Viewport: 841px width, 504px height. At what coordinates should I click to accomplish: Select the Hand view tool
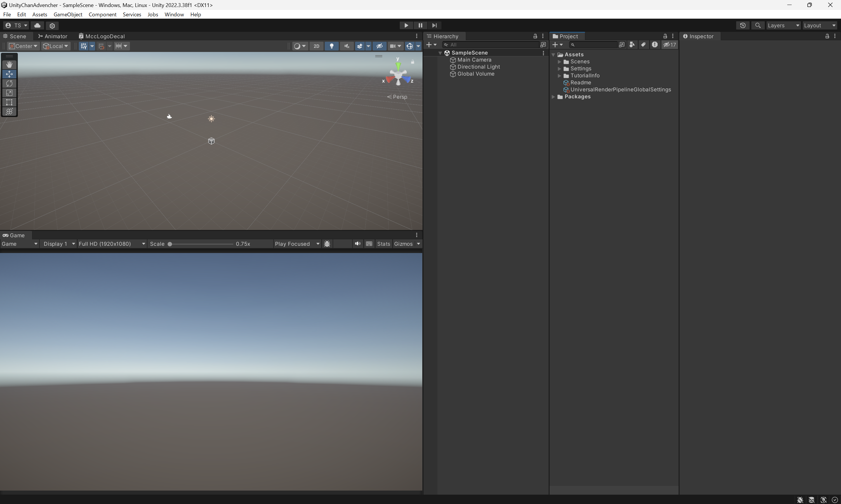click(9, 64)
